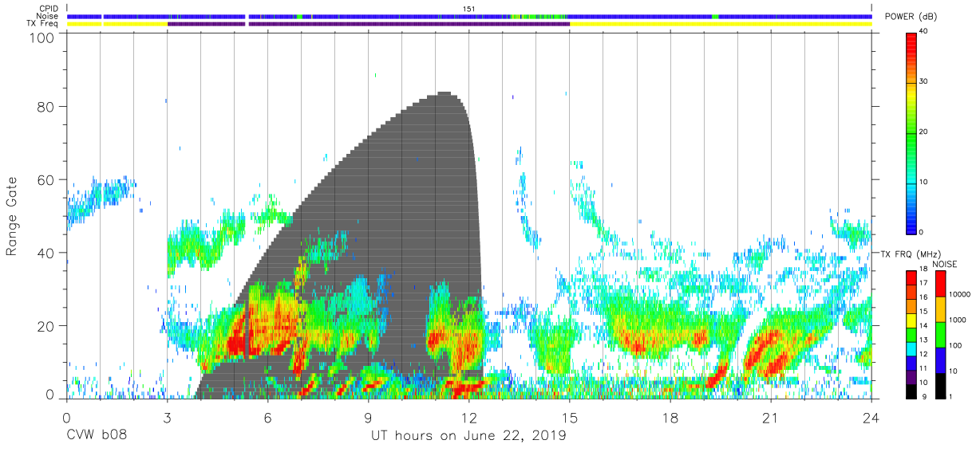Click the NOISE legend title
The height and width of the screenshot is (452, 980).
(x=944, y=264)
